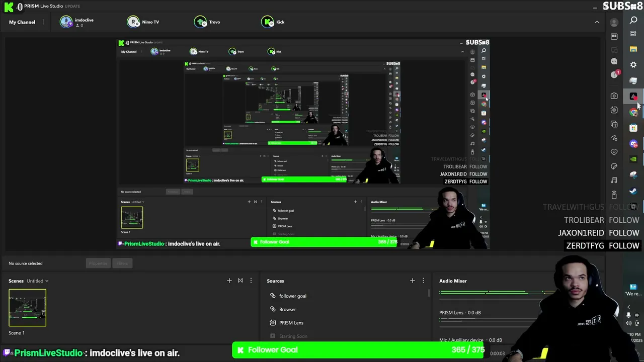Click the Scene 1 name label
Viewport: 644px width, 362px height.
(17, 333)
